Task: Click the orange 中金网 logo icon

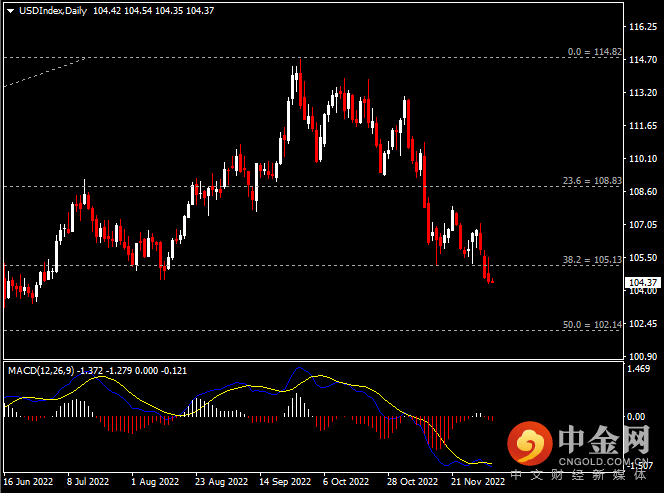Action: coord(529,442)
